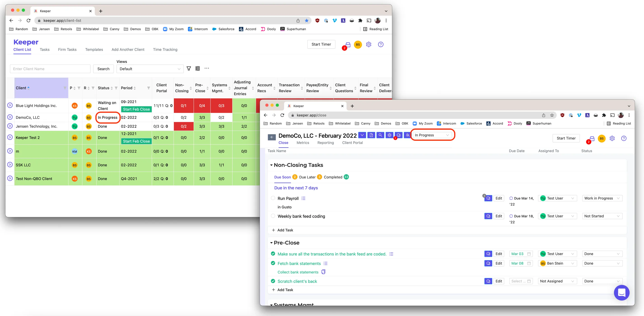The width and height of the screenshot is (644, 316).
Task: Open the three-dot menu beside the columns icon
Action: coord(207,68)
